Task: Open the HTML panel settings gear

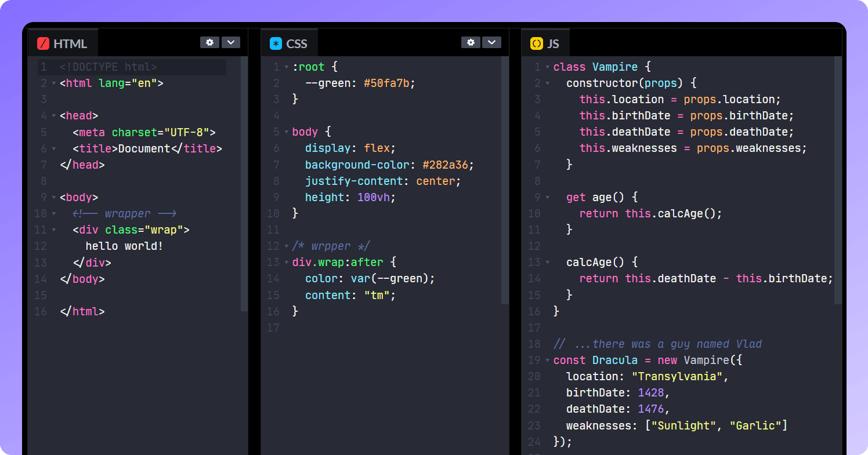Action: pyautogui.click(x=209, y=42)
